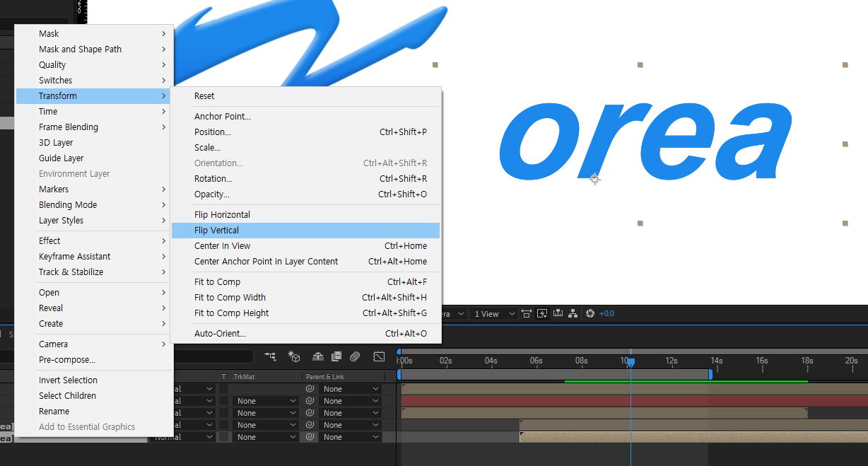Expand the Time submenu

[94, 111]
